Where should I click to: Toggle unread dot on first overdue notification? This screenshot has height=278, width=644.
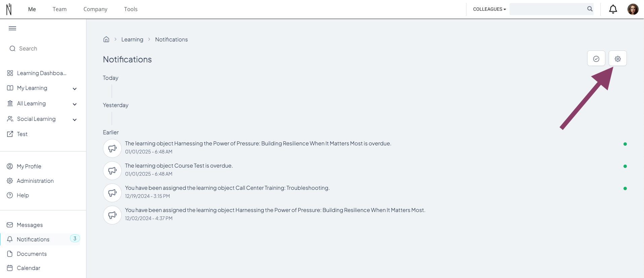coord(625,144)
